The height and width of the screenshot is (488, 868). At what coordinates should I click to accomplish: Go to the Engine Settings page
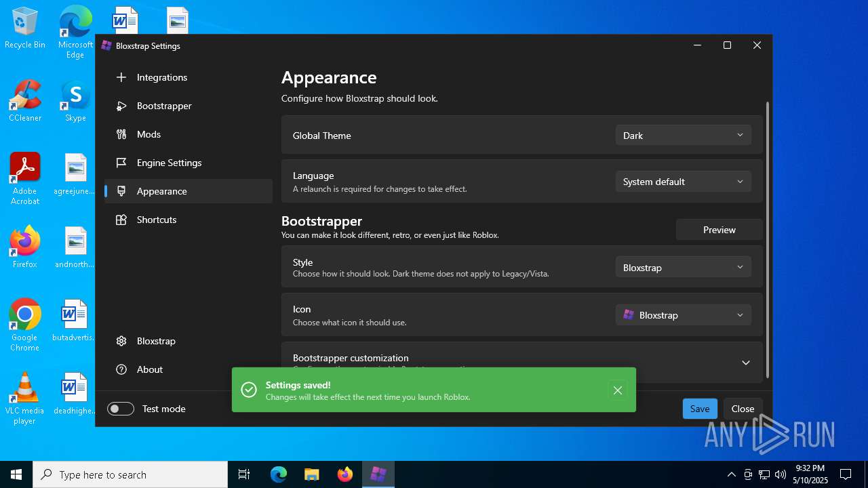(189, 163)
